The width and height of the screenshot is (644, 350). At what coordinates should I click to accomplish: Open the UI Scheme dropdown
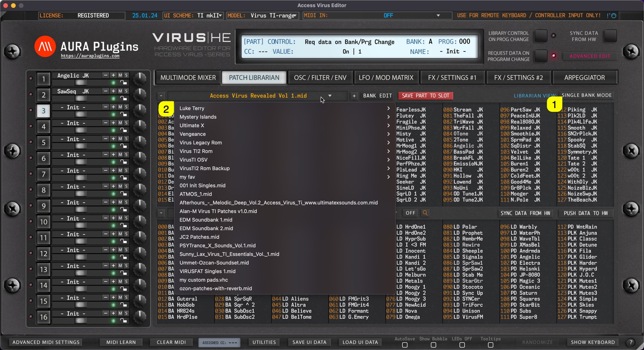(x=220, y=16)
